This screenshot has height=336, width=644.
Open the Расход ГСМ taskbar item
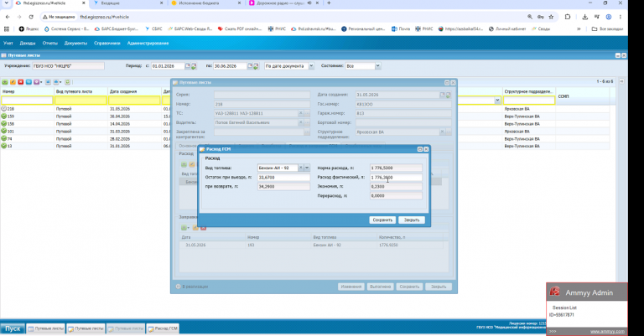tap(163, 328)
